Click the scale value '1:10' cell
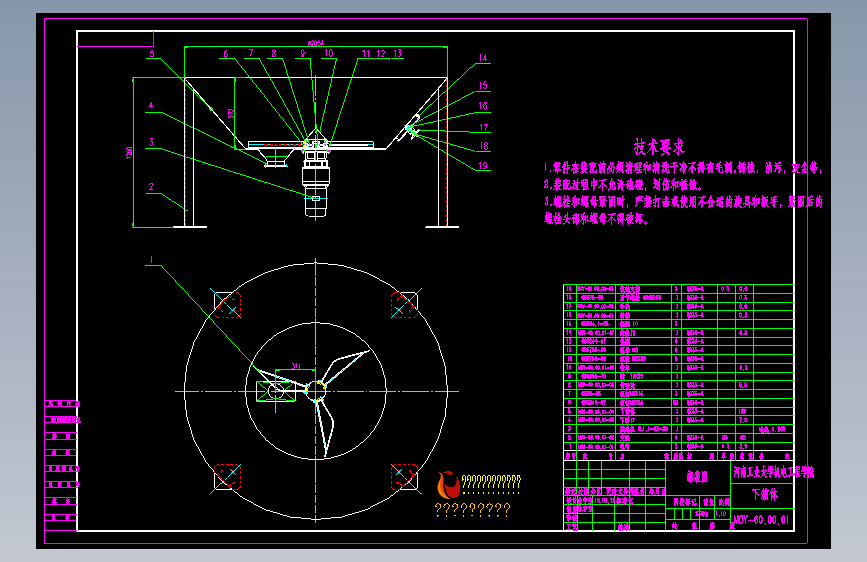867x562 pixels. [x=721, y=514]
